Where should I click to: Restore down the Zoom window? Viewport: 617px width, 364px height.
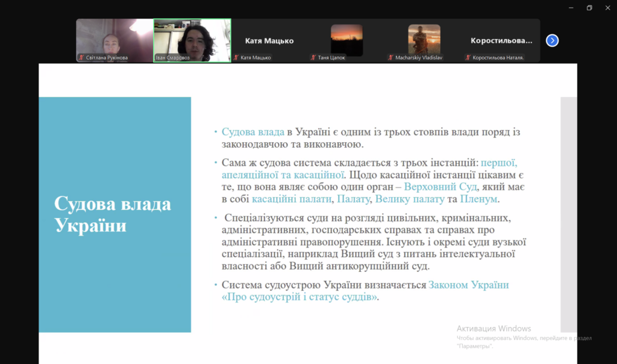click(589, 8)
